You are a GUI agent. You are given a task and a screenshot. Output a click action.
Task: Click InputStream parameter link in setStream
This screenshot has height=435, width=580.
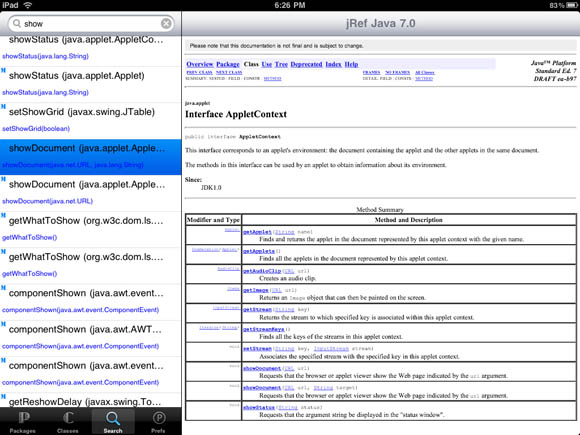coord(331,348)
